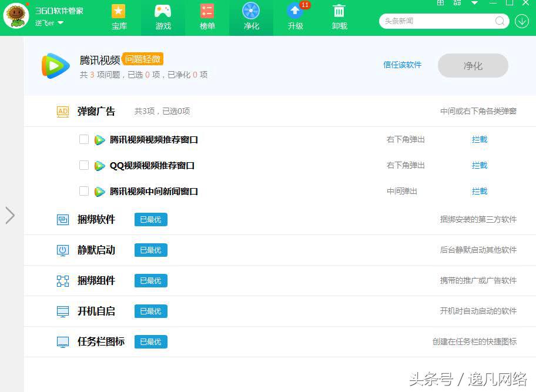Click 拦截 for 腾讯视频视频推荐窗口
This screenshot has height=392, width=536.
point(480,139)
